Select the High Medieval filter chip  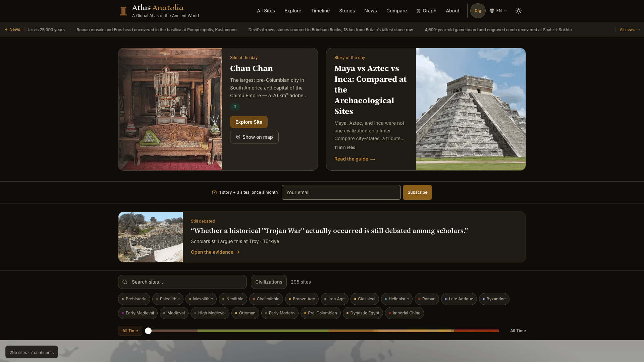point(210,313)
